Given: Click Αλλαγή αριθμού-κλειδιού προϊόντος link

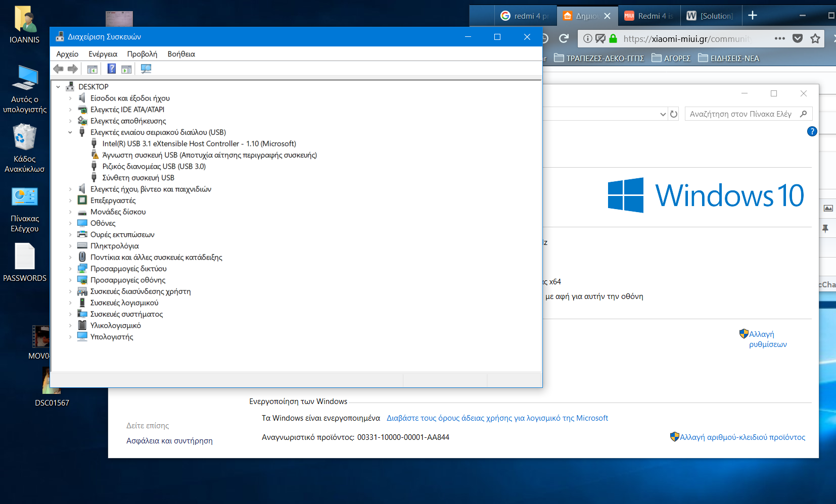Looking at the screenshot, I should click(x=742, y=437).
